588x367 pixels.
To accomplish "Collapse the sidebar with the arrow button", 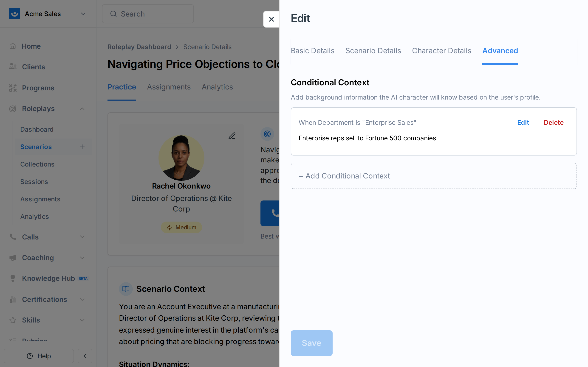I will click(x=85, y=356).
